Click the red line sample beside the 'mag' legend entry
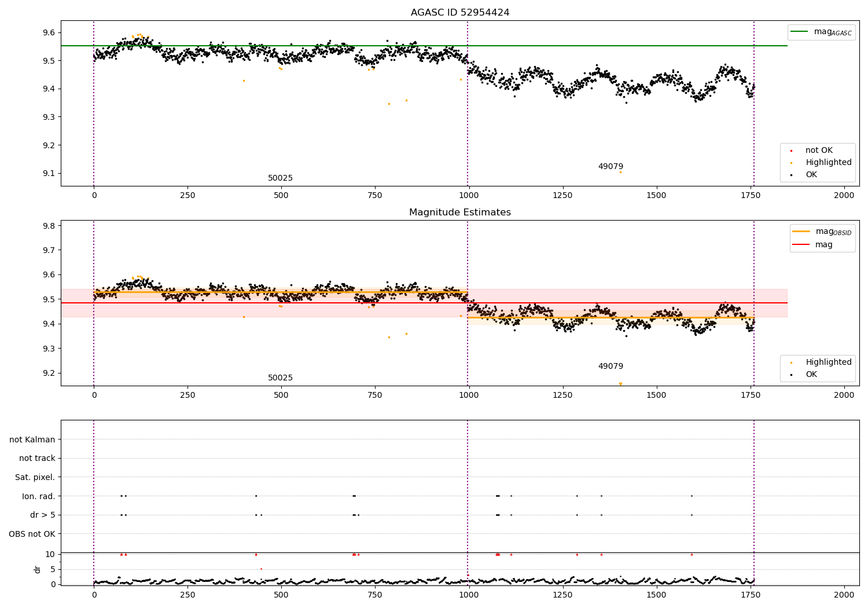The height and width of the screenshot is (608, 868). [801, 244]
